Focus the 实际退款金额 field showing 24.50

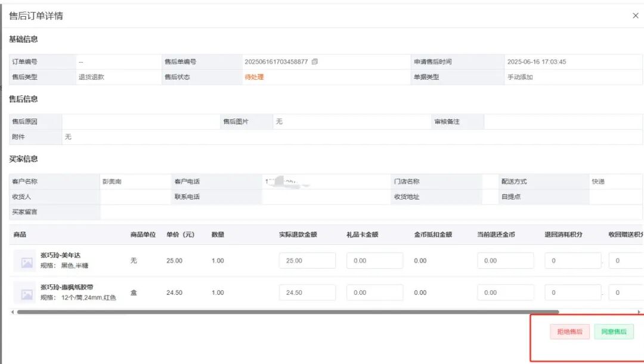307,293
